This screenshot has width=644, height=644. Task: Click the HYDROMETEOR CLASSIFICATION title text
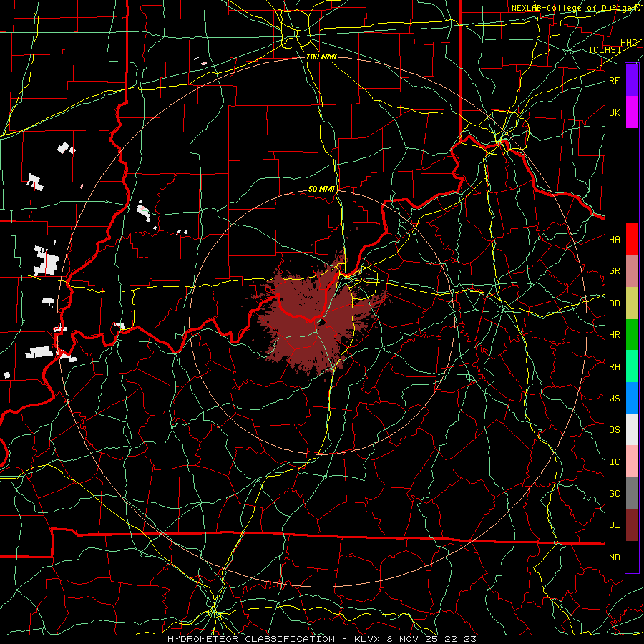tap(251, 639)
